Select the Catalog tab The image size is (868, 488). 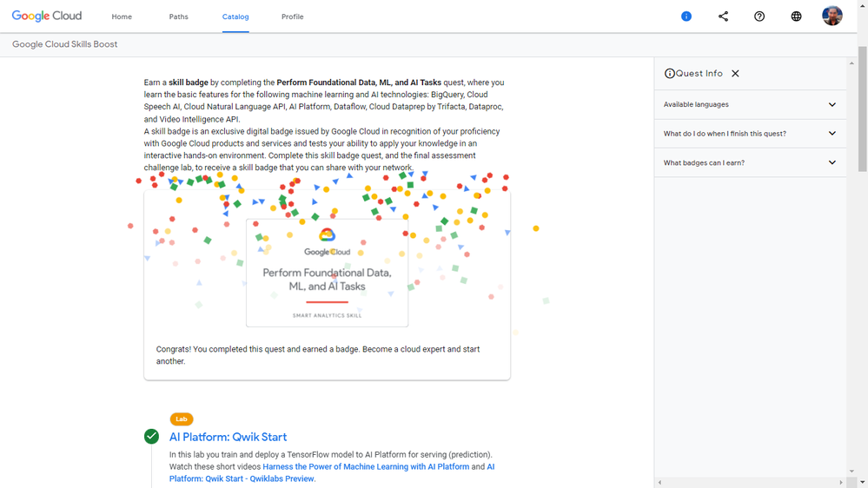[235, 16]
